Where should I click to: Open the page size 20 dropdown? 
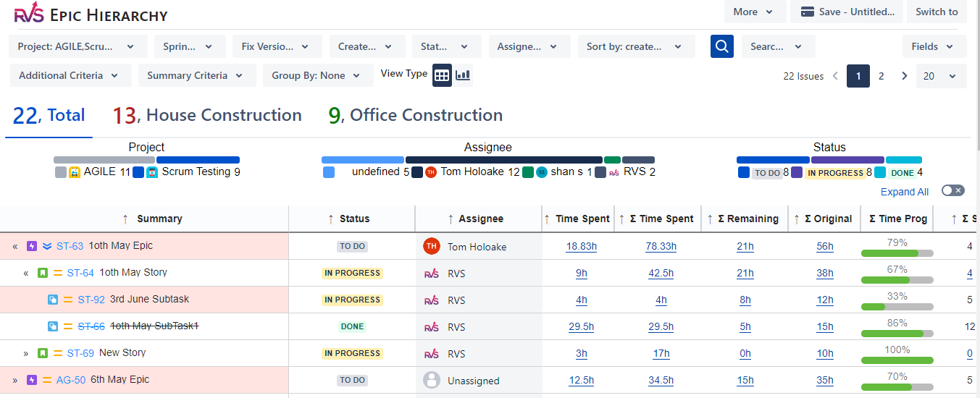(x=941, y=76)
